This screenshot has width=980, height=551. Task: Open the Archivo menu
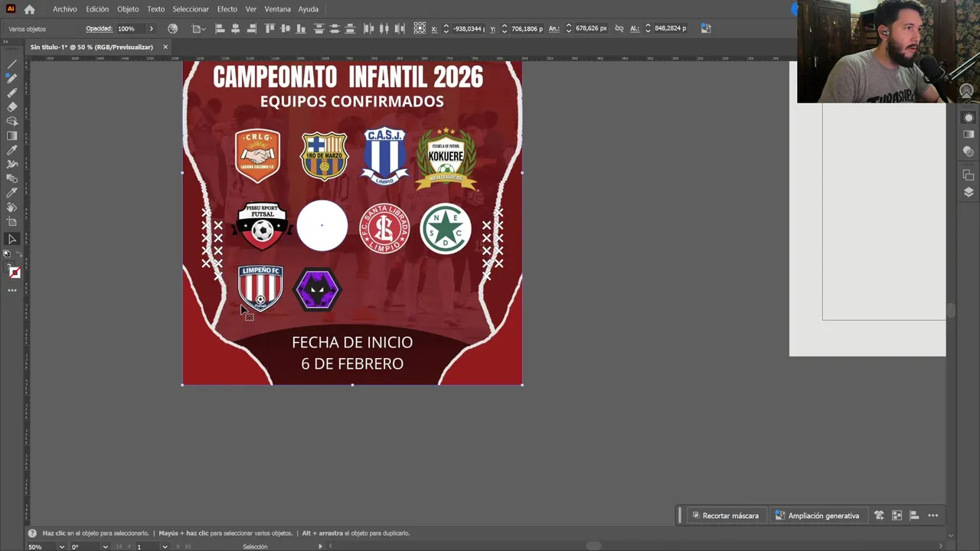tap(64, 9)
